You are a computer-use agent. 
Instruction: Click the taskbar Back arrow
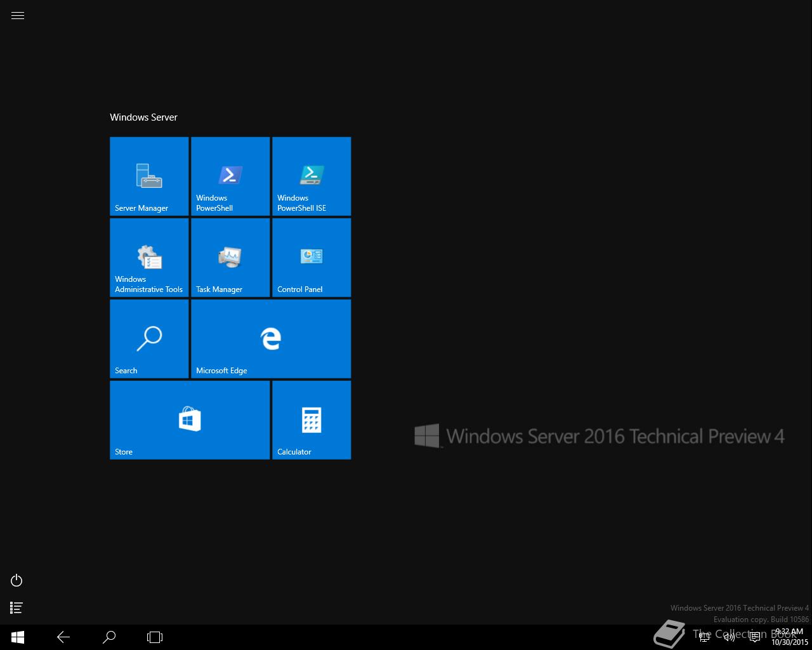63,637
